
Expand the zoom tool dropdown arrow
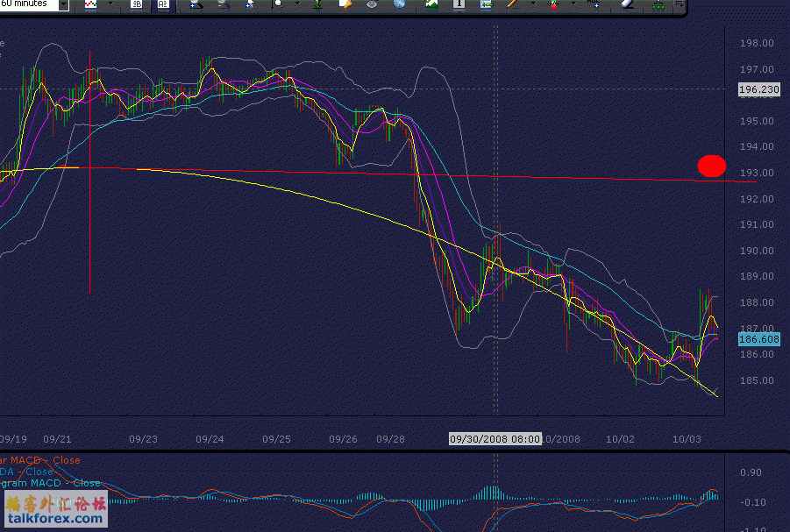(298, 4)
